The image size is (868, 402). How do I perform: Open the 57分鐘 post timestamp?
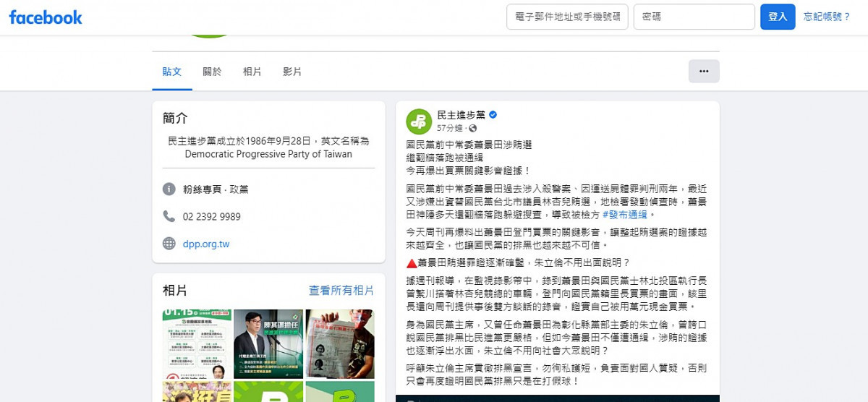451,128
